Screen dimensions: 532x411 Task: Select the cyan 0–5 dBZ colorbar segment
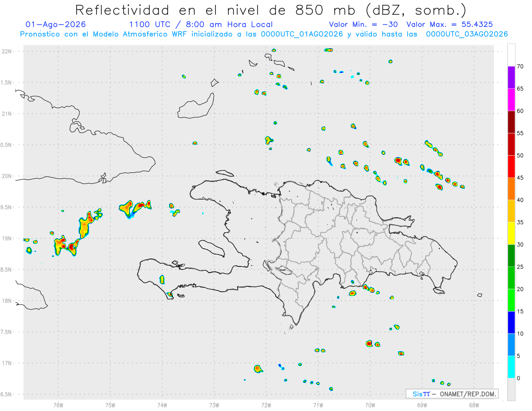(511, 367)
